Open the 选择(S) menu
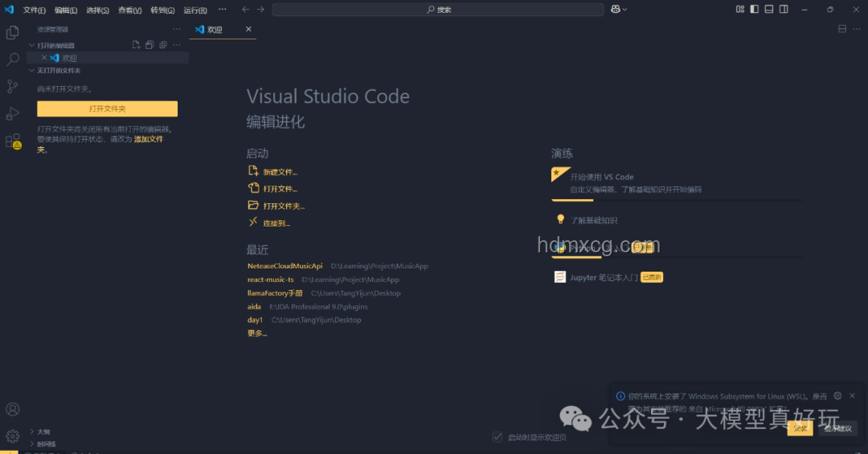868x454 pixels. tap(97, 10)
